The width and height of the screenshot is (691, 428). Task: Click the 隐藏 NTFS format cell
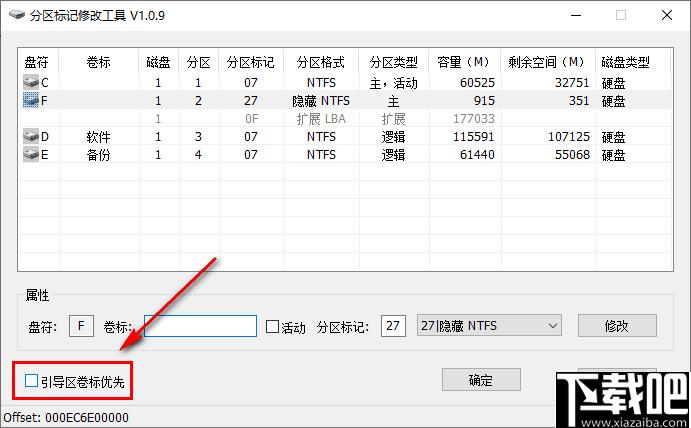[x=321, y=101]
